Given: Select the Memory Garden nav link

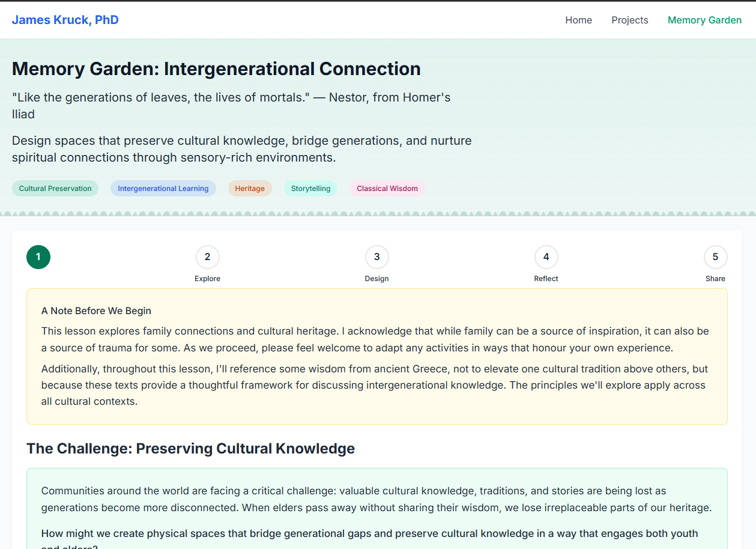Looking at the screenshot, I should (704, 20).
